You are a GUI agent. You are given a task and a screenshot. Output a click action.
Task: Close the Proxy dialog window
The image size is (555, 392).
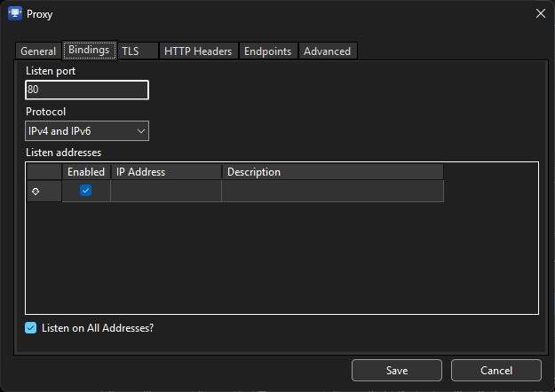pos(540,14)
